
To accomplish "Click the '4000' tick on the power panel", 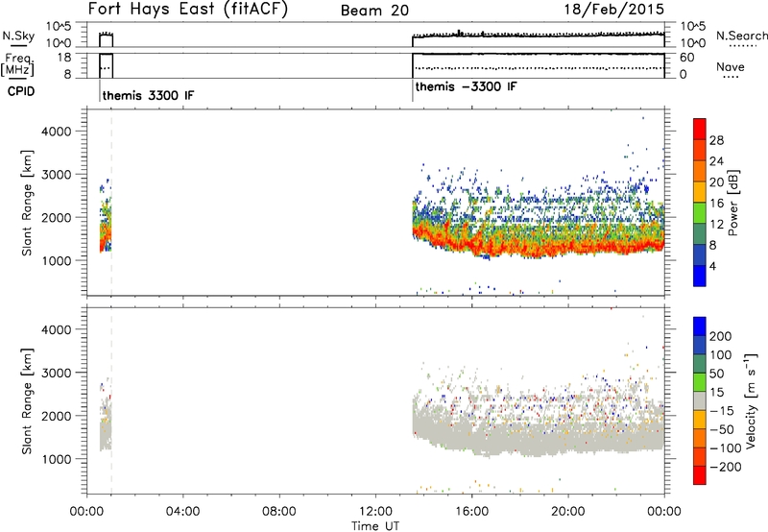I will pyautogui.click(x=56, y=132).
